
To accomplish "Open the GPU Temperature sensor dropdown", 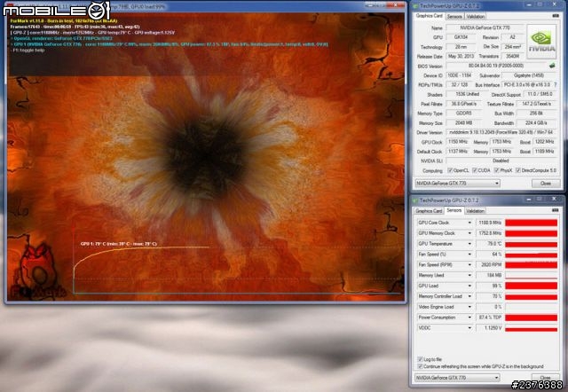I will 469,244.
